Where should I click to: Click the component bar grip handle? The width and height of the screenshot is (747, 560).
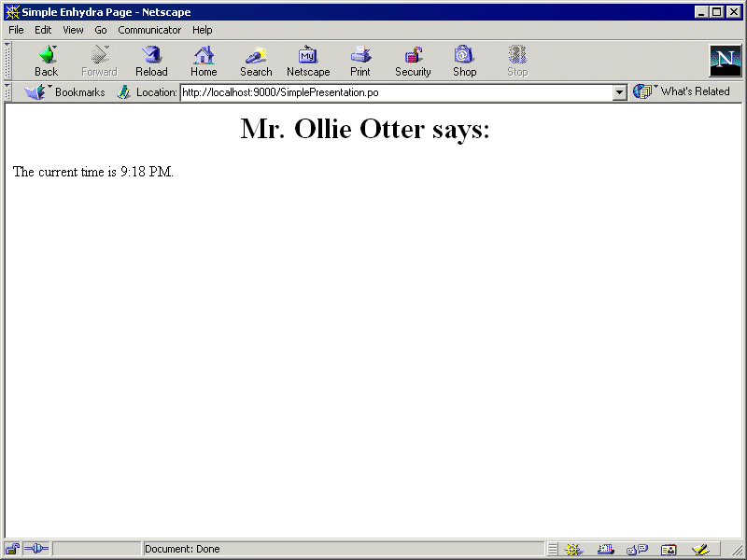[552, 549]
